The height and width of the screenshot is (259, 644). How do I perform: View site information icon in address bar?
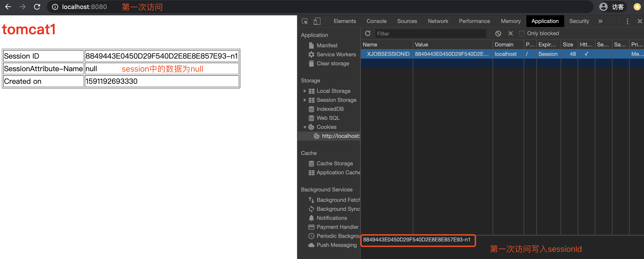click(x=55, y=7)
